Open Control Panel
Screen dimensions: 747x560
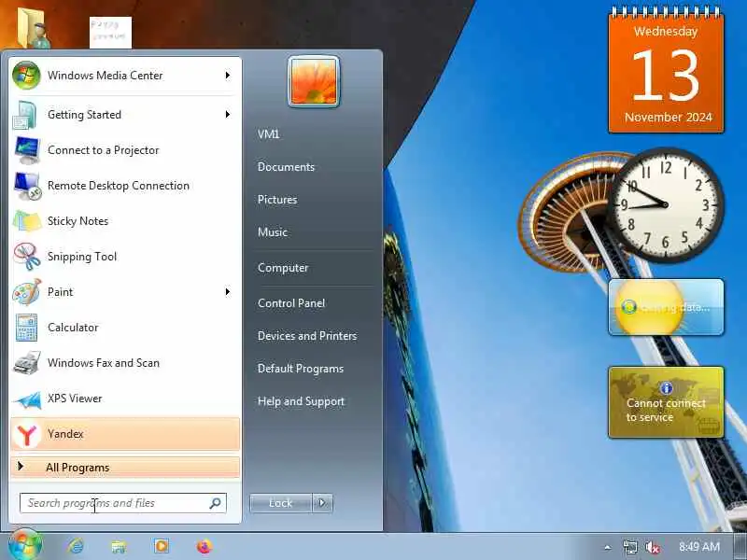tap(291, 303)
